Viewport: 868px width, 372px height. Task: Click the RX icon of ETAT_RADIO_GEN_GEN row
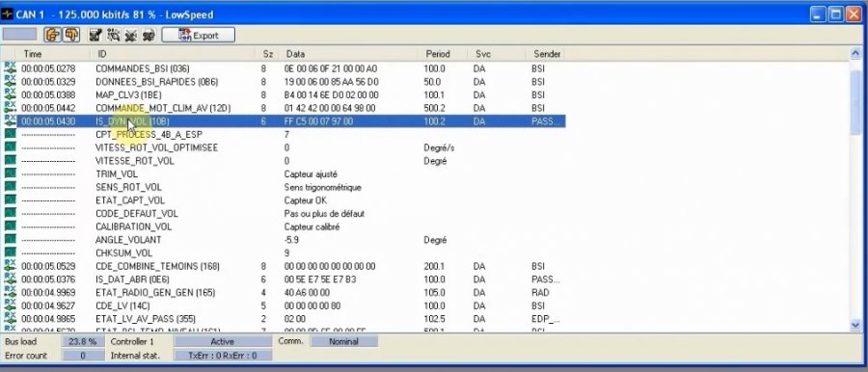click(x=10, y=292)
